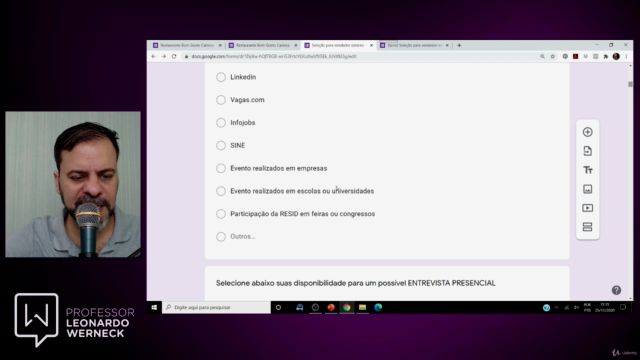Close the first Restaurante Bom Gosto tab
Viewport: 640px width, 360px height.
pyautogui.click(x=220, y=45)
